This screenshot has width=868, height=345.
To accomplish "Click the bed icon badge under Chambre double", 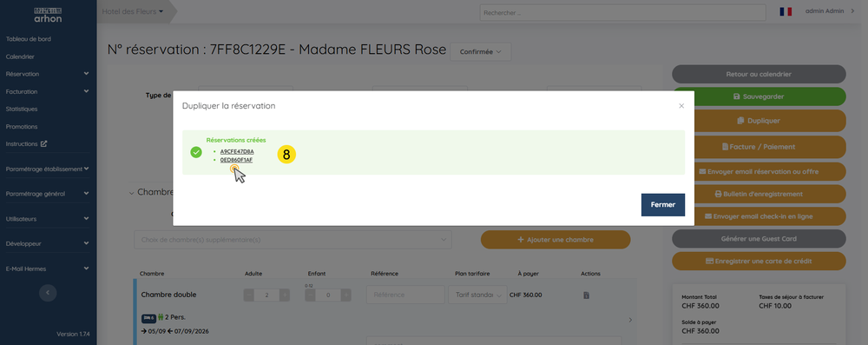I will click(x=148, y=318).
